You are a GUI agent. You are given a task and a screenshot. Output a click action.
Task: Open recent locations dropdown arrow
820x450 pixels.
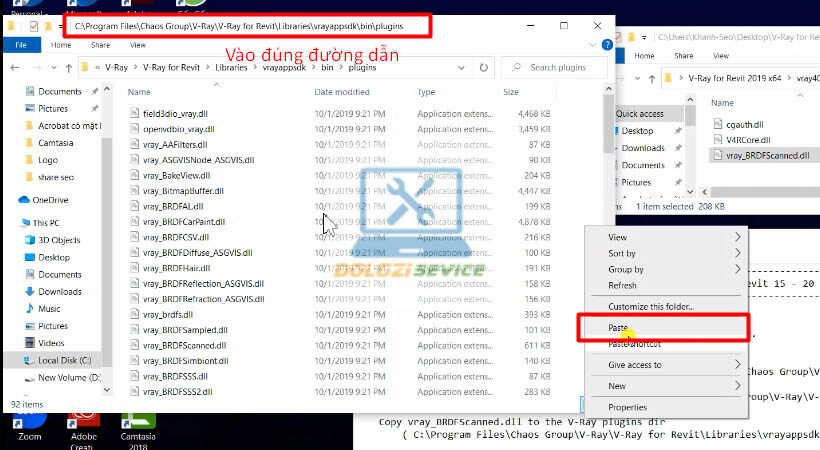click(x=54, y=68)
